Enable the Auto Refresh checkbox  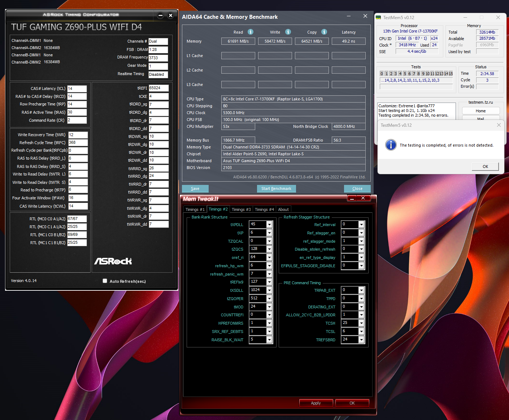[105, 281]
